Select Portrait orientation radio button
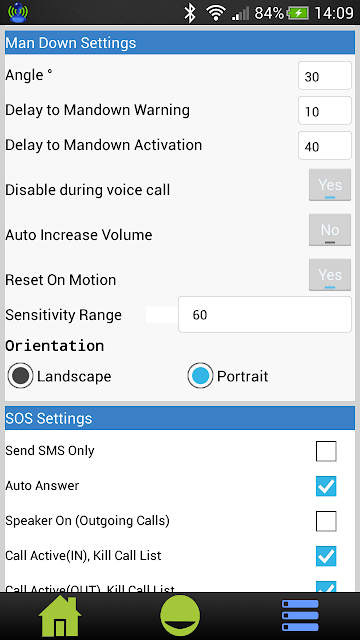 coord(200,376)
